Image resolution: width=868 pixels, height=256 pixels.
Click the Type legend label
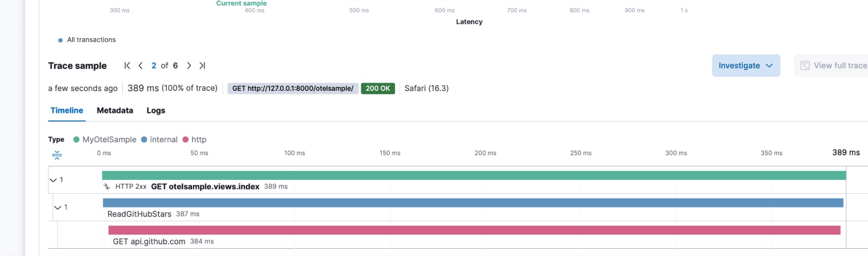(x=56, y=140)
